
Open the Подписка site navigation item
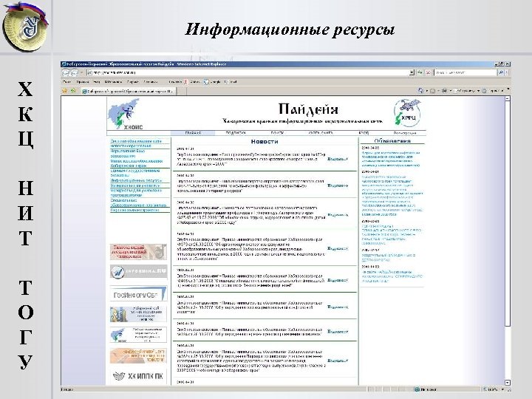[x=236, y=133]
